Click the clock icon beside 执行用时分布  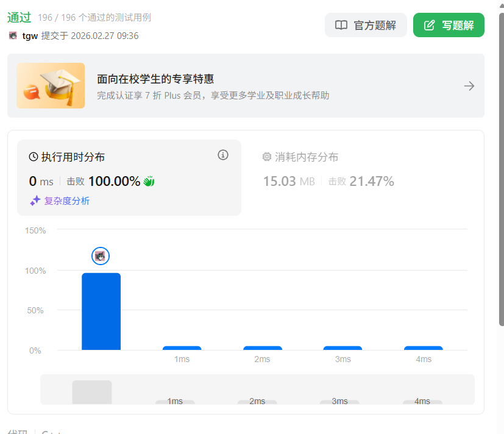pyautogui.click(x=34, y=157)
